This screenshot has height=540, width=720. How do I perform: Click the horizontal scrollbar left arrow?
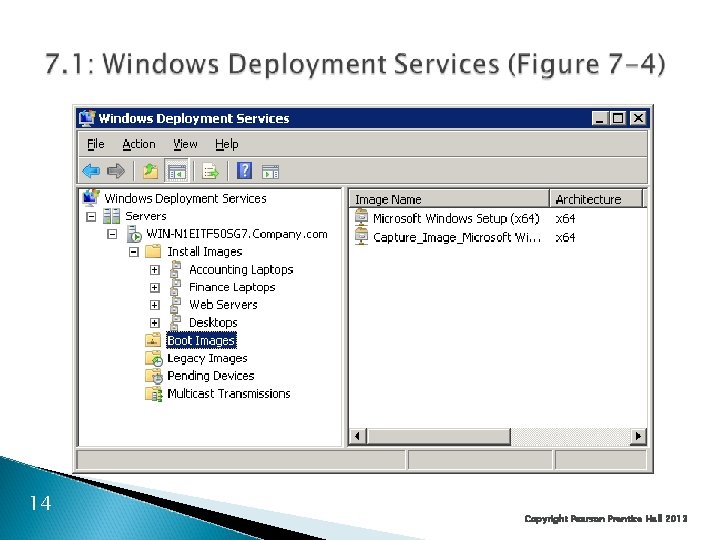pos(358,436)
